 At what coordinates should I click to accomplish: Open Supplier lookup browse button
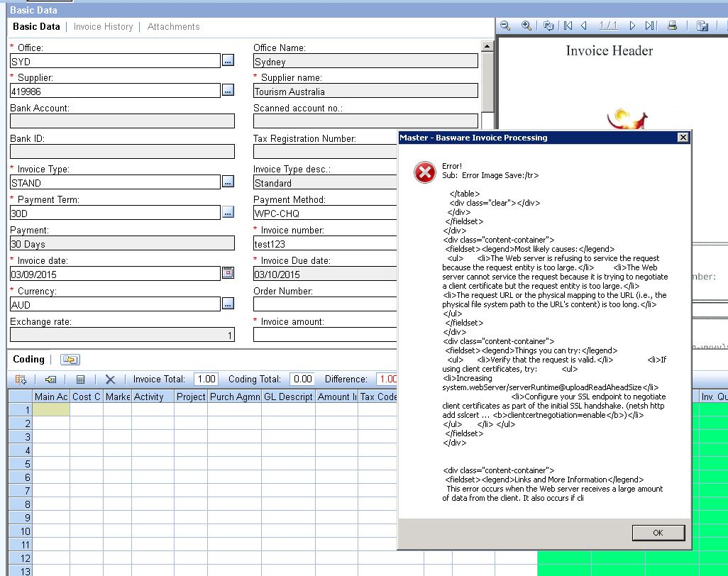click(228, 90)
